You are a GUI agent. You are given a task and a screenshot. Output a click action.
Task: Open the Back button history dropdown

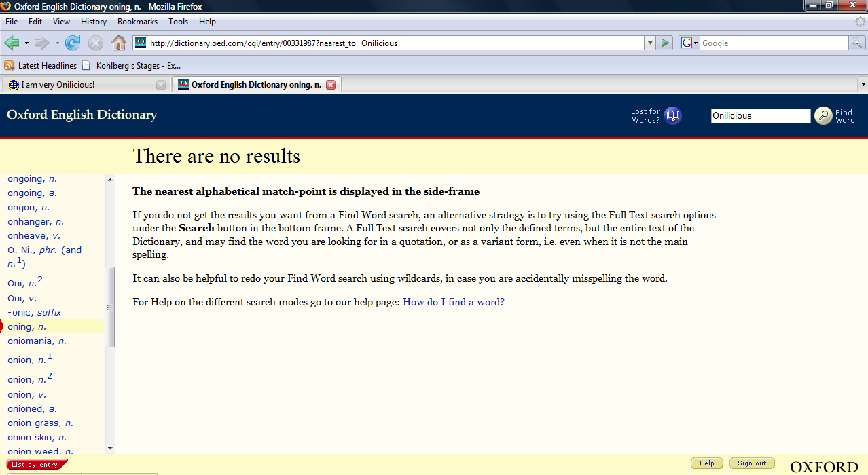(x=26, y=43)
